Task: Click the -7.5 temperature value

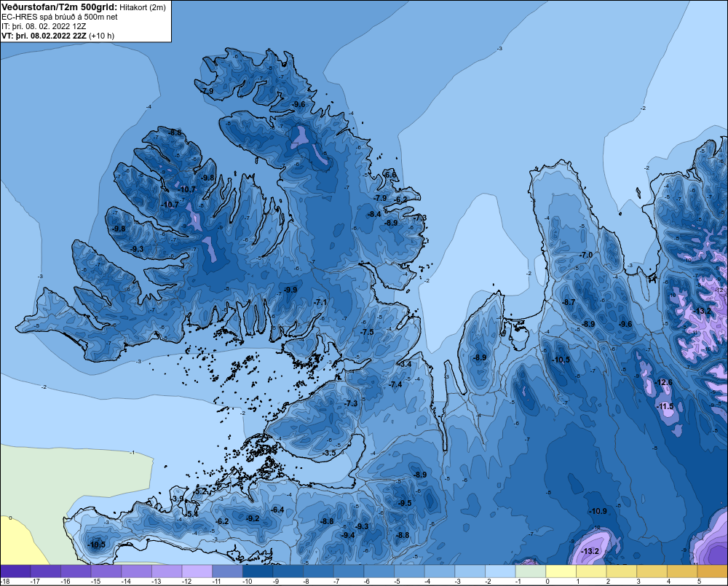Action: click(x=367, y=332)
